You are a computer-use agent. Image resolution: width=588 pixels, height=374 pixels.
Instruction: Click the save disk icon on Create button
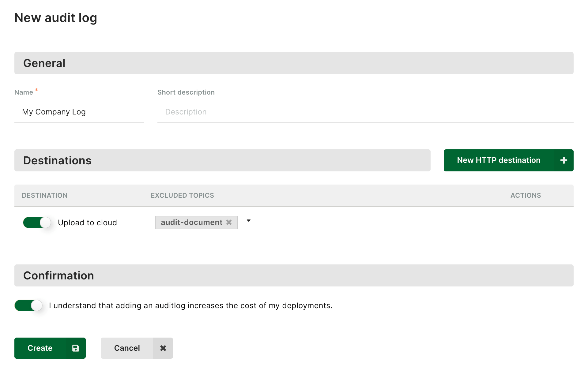(75, 348)
